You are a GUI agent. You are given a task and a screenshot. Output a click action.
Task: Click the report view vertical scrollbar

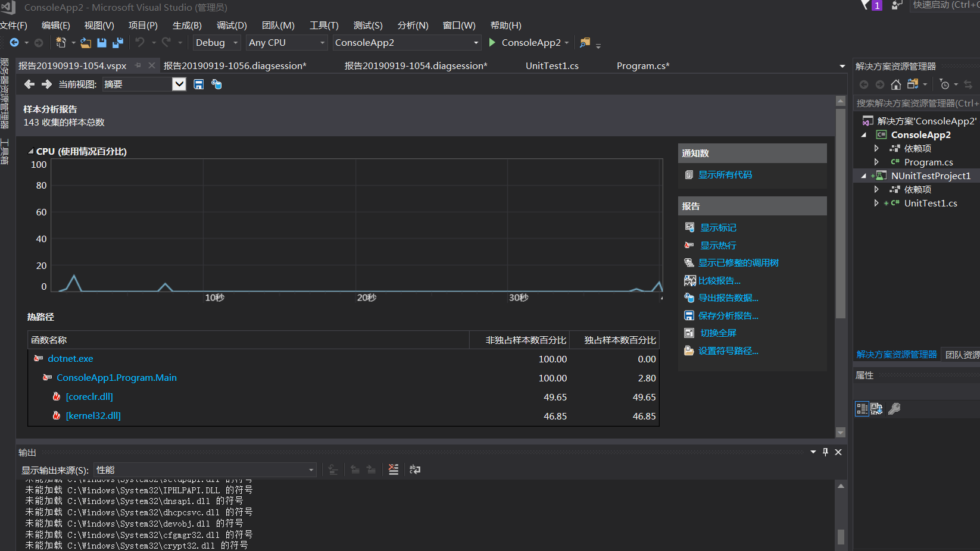(x=841, y=213)
